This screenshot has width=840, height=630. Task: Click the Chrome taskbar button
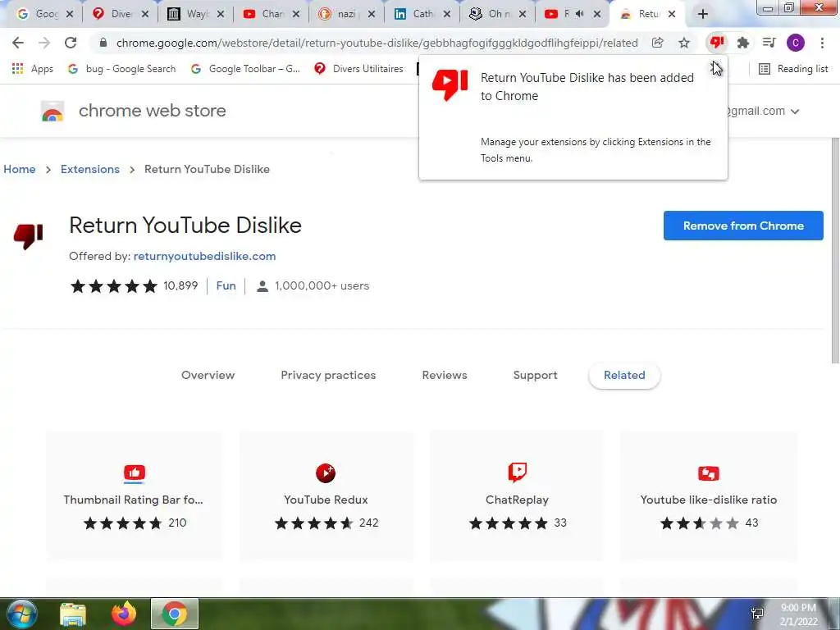[175, 614]
